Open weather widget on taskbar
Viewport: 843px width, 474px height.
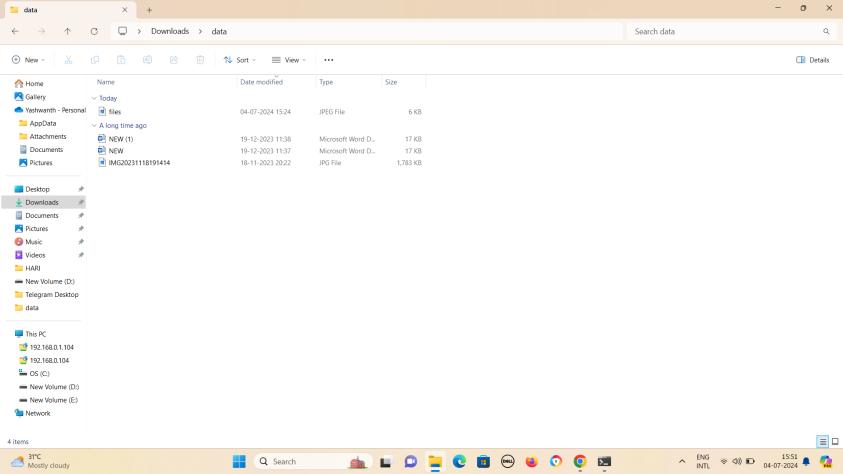tap(41, 461)
